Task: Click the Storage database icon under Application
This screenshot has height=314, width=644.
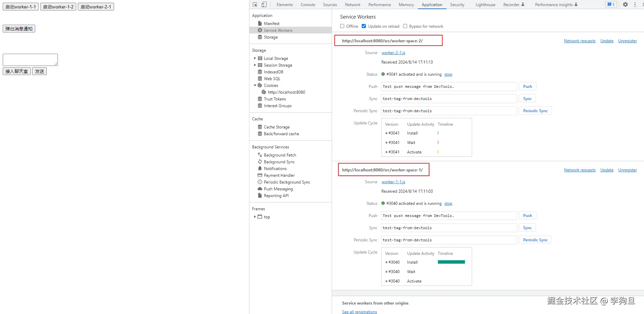Action: (260, 37)
